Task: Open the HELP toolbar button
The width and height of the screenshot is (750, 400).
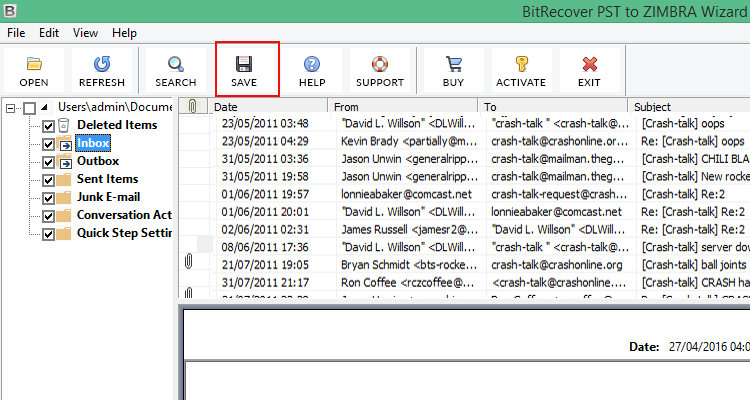Action: tap(312, 70)
